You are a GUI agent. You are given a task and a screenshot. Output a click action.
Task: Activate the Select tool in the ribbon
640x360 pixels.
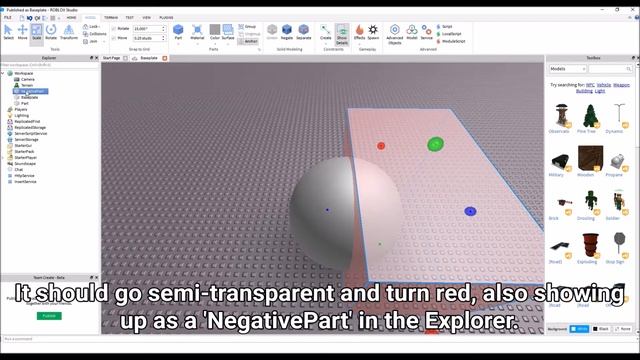(8, 32)
